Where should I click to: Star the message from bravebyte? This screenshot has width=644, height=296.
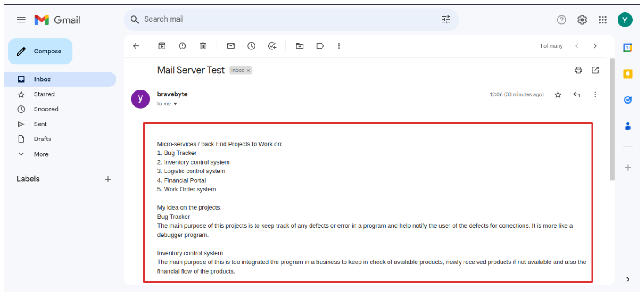tap(558, 94)
